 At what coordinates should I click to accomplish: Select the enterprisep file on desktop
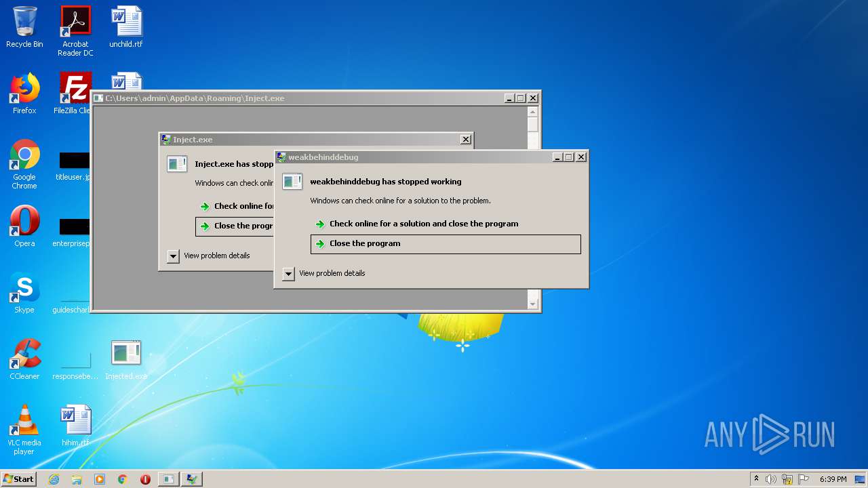72,232
